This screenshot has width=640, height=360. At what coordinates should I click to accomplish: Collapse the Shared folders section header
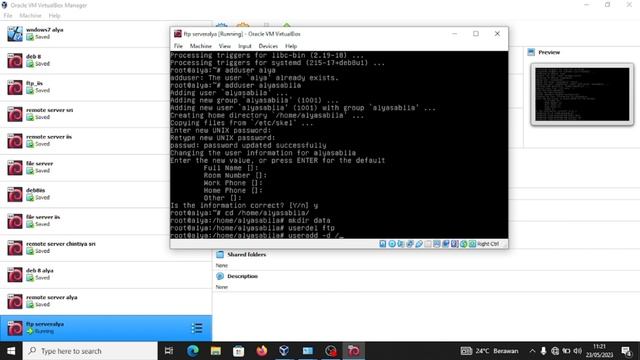click(246, 254)
